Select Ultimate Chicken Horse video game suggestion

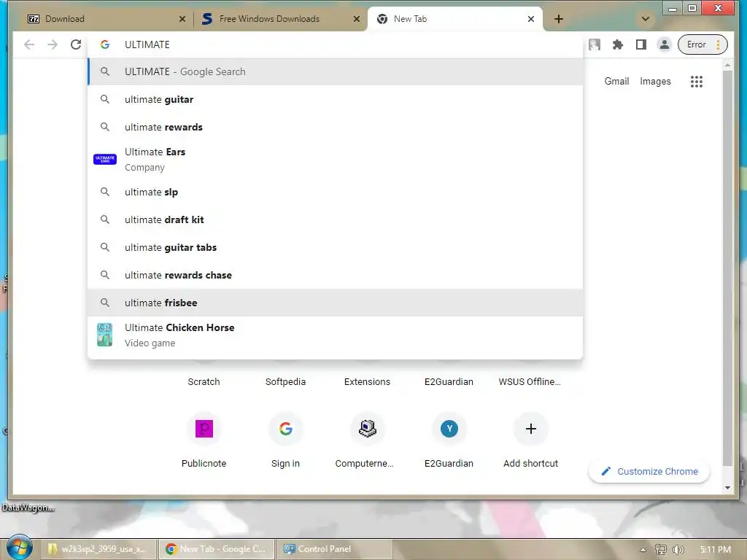(336, 335)
